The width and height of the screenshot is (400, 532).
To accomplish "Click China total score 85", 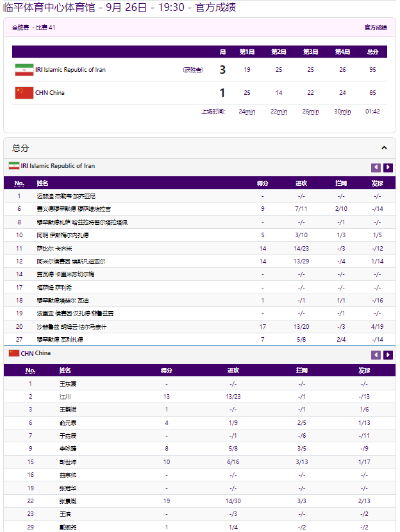I will pos(372,93).
